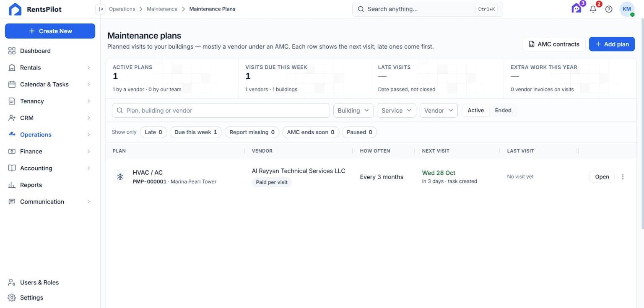Click the Settings gear icon
Image resolution: width=644 pixels, height=308 pixels.
[x=12, y=298]
